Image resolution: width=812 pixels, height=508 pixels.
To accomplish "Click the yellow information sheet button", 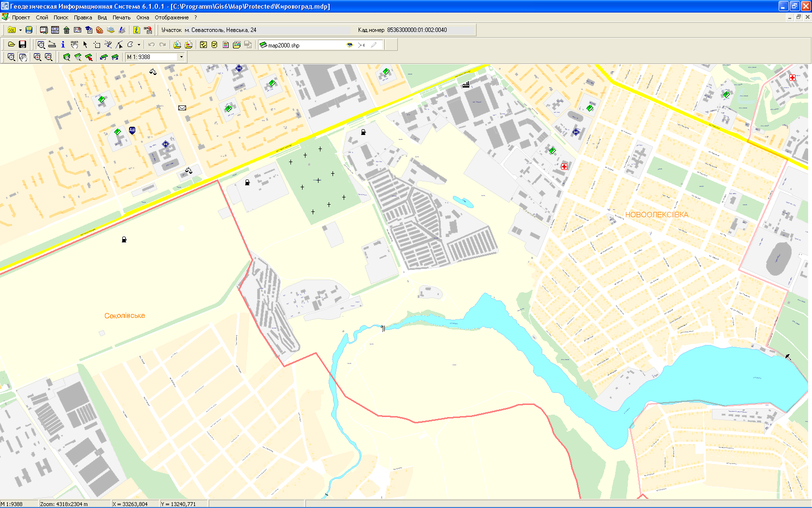I will (137, 30).
